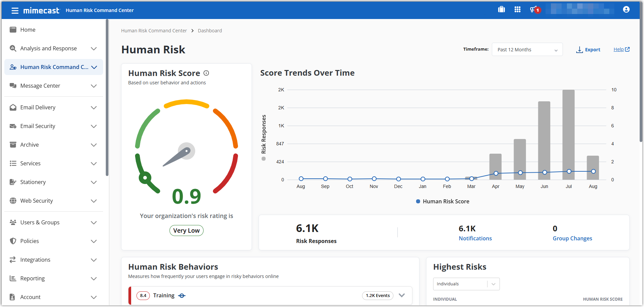Open the Individuals dropdown under Highest Risks
Image resolution: width=644 pixels, height=307 pixels.
tap(466, 284)
